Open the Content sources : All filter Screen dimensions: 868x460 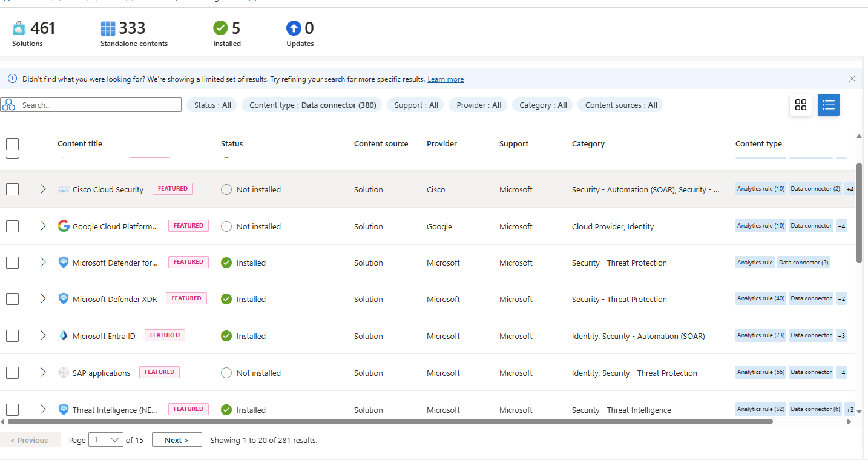point(620,105)
